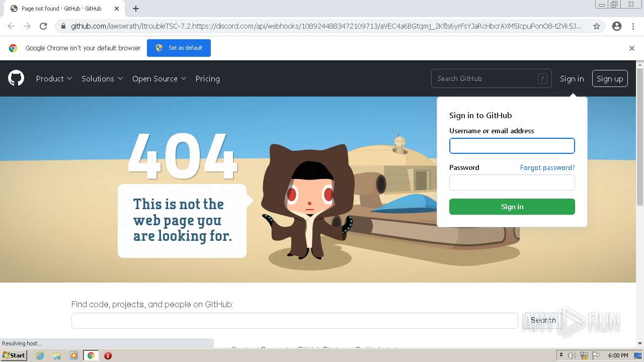Viewport: 644px width, 362px height.
Task: Click the Search button below 404
Action: pyautogui.click(x=543, y=320)
